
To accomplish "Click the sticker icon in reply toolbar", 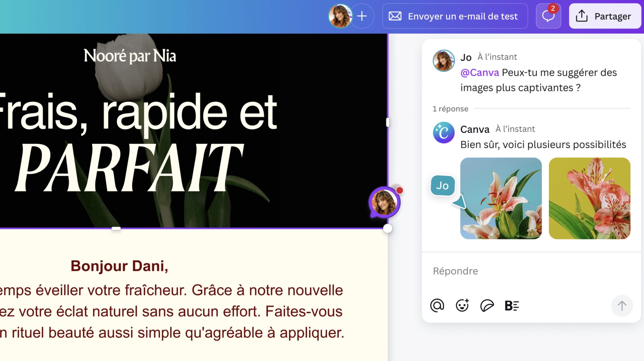I will tap(487, 306).
